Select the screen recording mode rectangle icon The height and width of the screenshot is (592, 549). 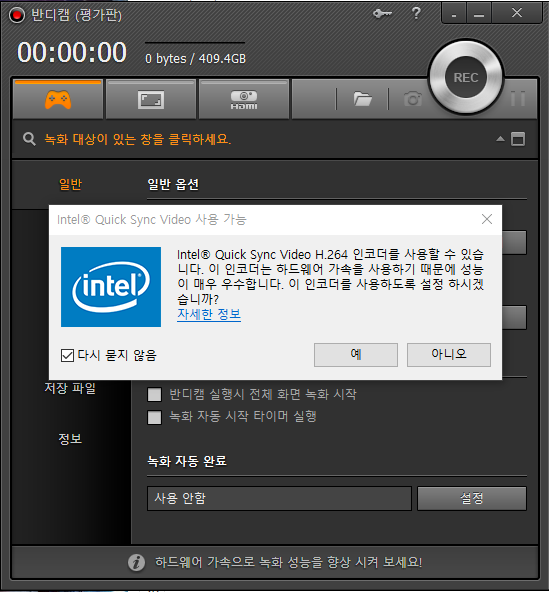[x=151, y=100]
